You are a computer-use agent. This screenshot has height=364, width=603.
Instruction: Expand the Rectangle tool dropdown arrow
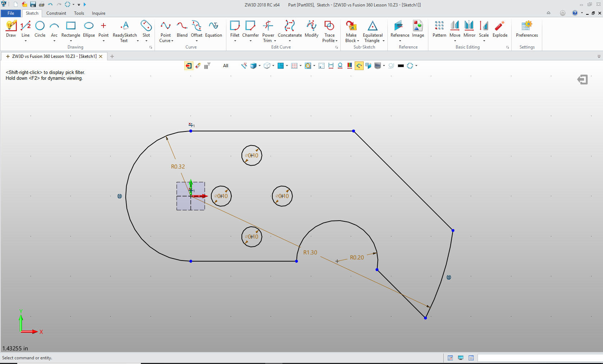tap(71, 41)
